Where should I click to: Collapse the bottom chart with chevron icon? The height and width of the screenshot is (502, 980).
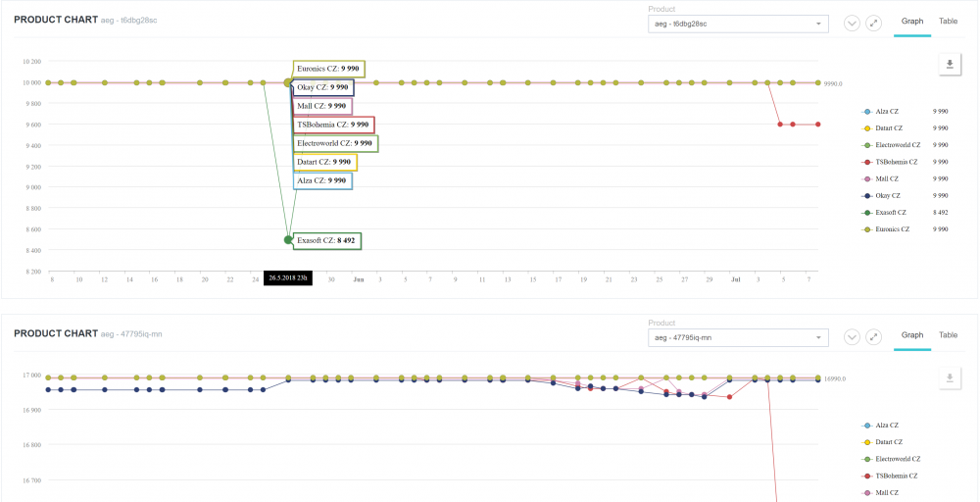tap(852, 337)
